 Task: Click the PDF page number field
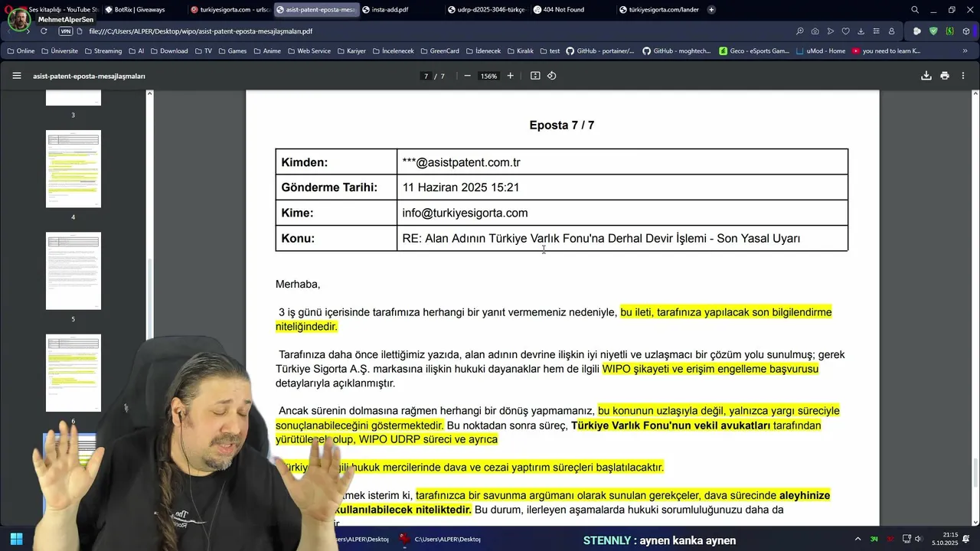pyautogui.click(x=426, y=76)
